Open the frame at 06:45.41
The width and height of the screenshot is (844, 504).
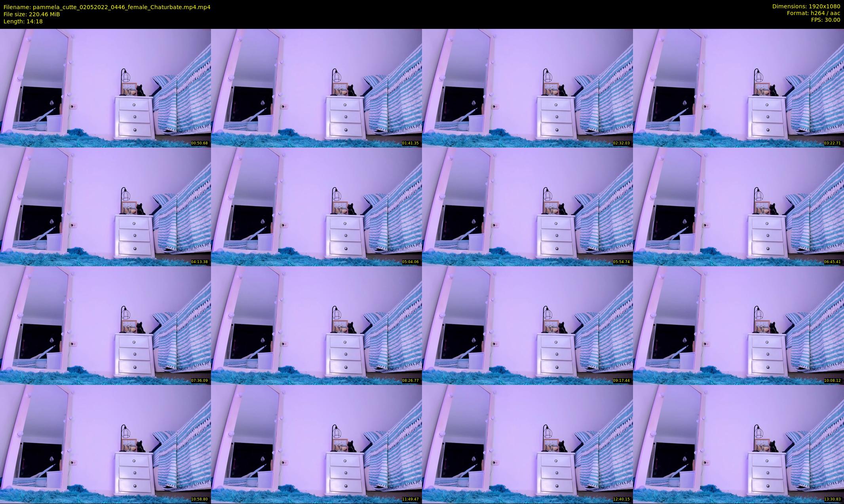738,207
